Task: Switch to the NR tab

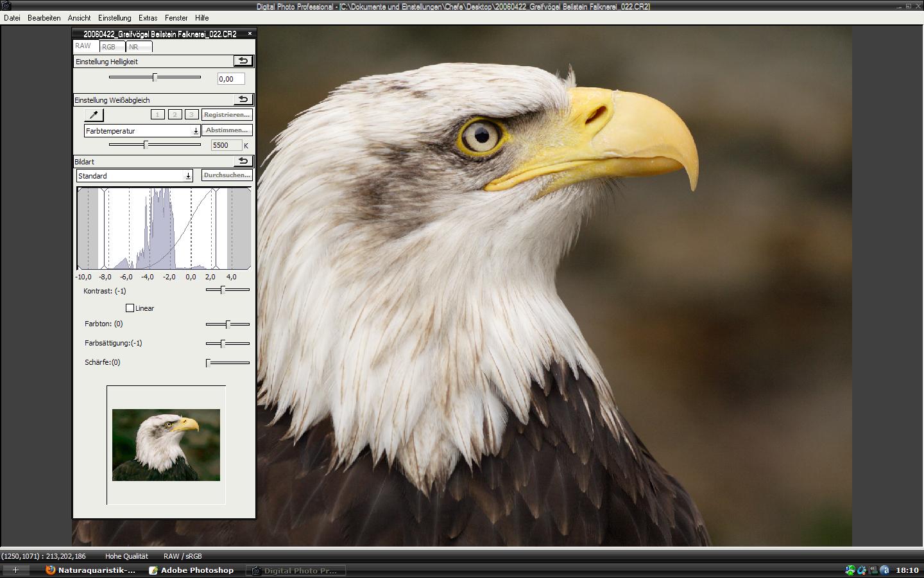Action: 133,47
